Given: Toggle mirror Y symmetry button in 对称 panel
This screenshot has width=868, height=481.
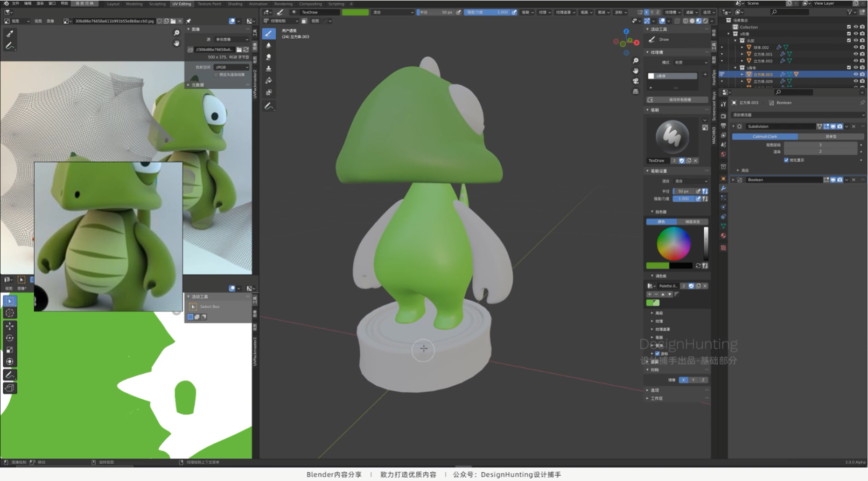Looking at the screenshot, I should pos(693,380).
